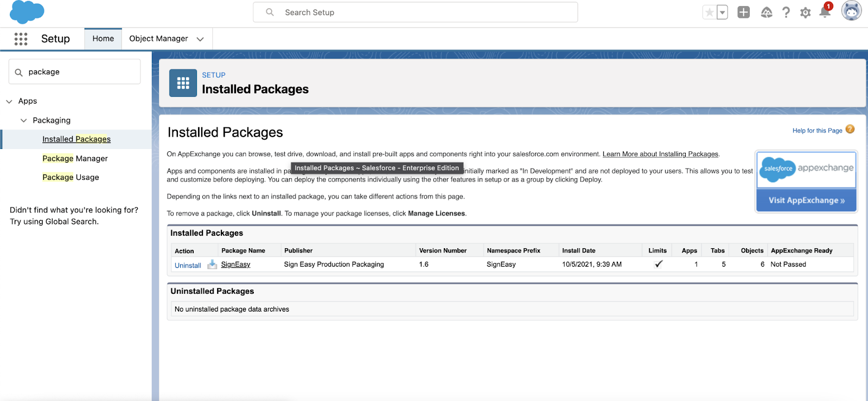The width and height of the screenshot is (868, 401).
Task: Click the install date 10/5/2021, 9:39 AM
Action: click(592, 264)
